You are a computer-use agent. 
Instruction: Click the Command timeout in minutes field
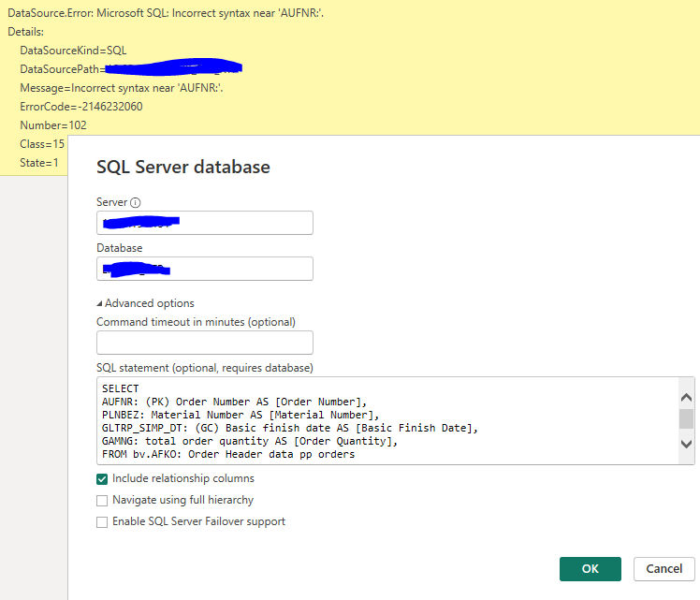coord(204,343)
